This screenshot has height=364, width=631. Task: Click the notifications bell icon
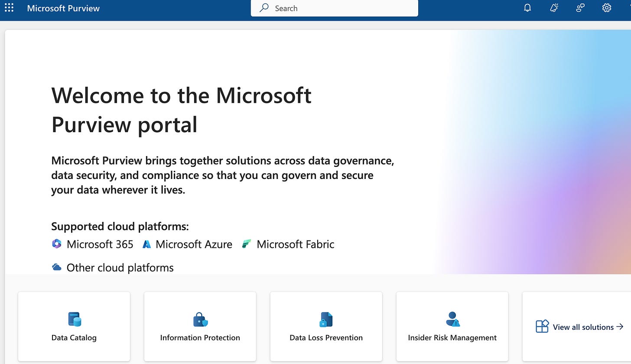coord(527,8)
